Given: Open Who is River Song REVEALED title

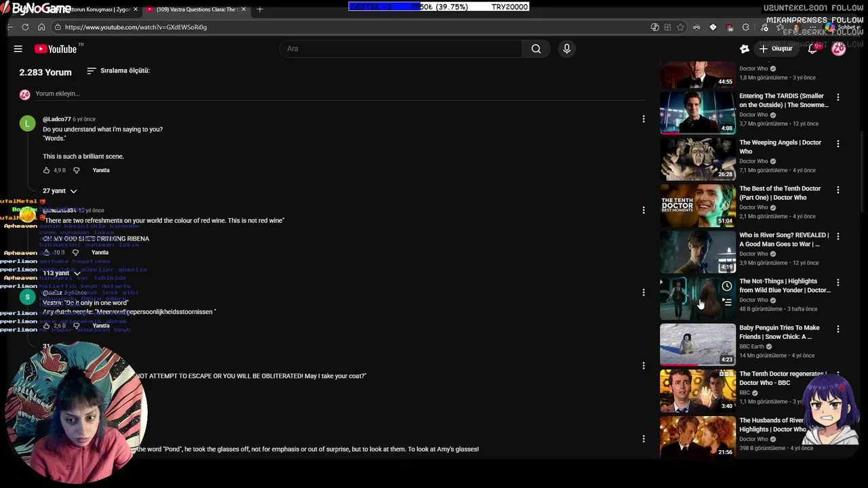Looking at the screenshot, I should (x=784, y=239).
